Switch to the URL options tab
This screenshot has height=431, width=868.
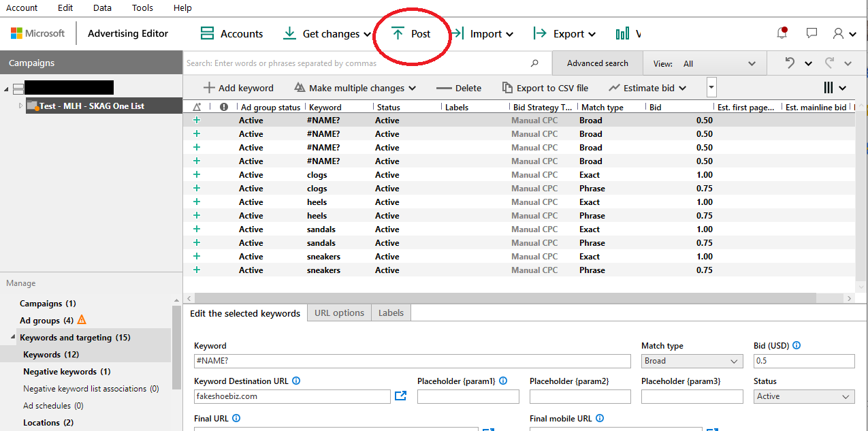(339, 313)
